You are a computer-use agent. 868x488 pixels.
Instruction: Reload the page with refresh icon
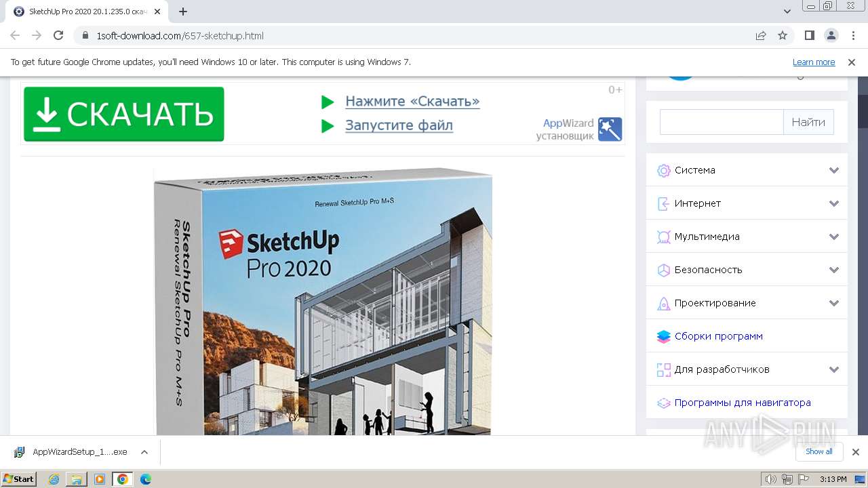pyautogui.click(x=58, y=36)
